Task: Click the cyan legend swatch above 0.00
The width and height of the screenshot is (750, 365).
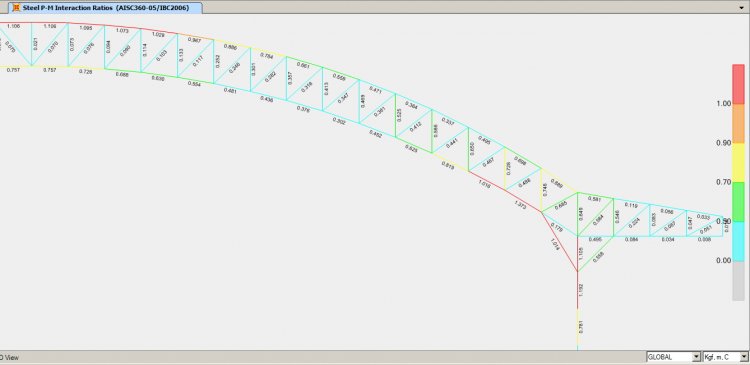Action: point(738,241)
